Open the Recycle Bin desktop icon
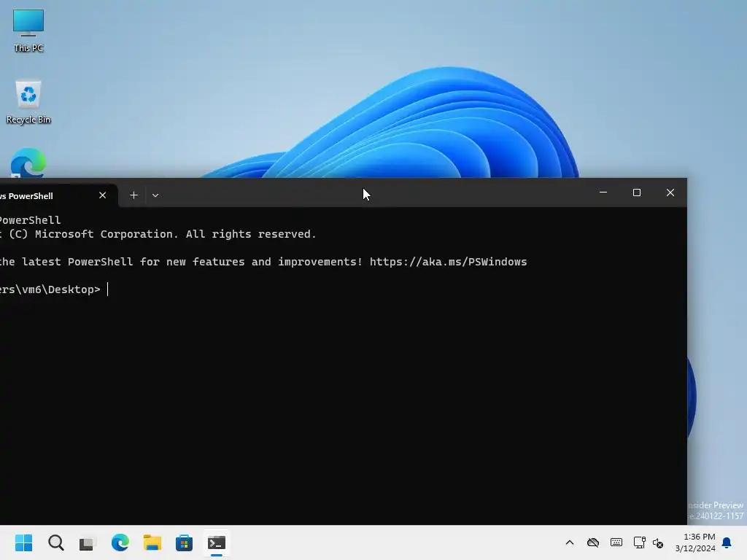 (x=28, y=102)
